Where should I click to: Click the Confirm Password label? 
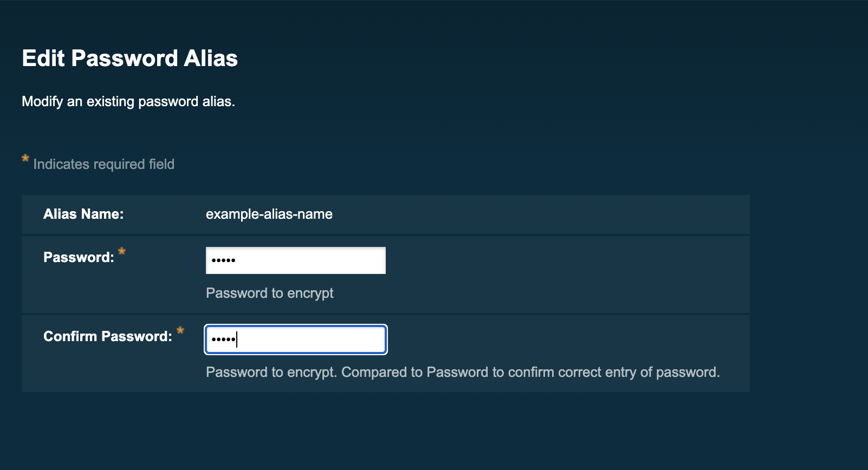click(106, 336)
